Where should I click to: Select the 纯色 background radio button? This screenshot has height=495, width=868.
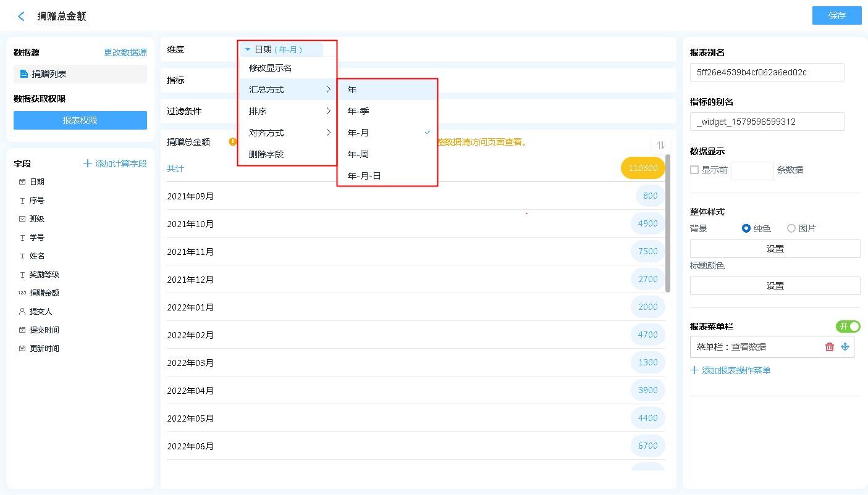point(746,228)
